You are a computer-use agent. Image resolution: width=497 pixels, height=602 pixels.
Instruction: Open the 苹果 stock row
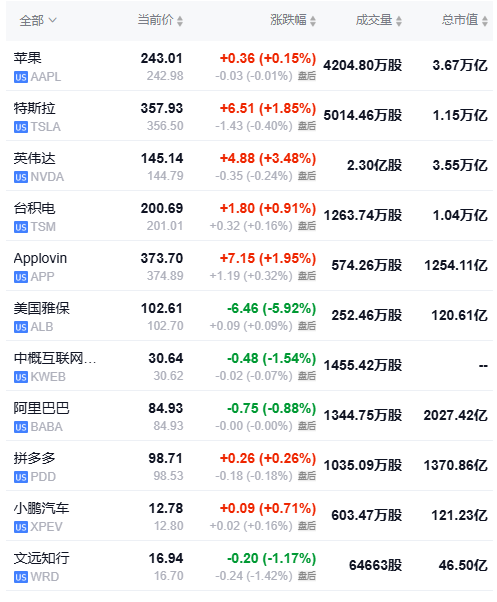(249, 66)
